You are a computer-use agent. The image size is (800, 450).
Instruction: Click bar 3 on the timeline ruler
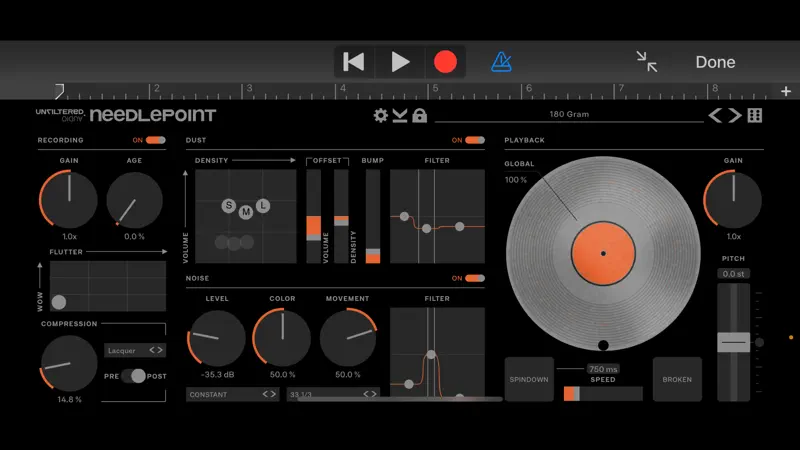249,88
